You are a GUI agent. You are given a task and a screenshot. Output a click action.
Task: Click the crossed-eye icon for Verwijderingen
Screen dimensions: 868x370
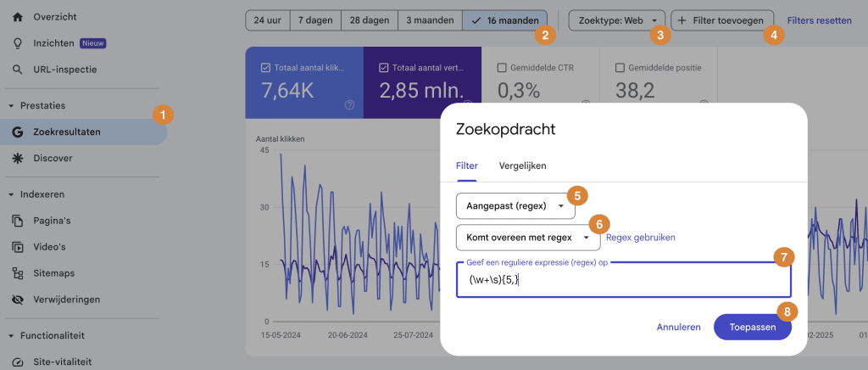pyautogui.click(x=18, y=300)
